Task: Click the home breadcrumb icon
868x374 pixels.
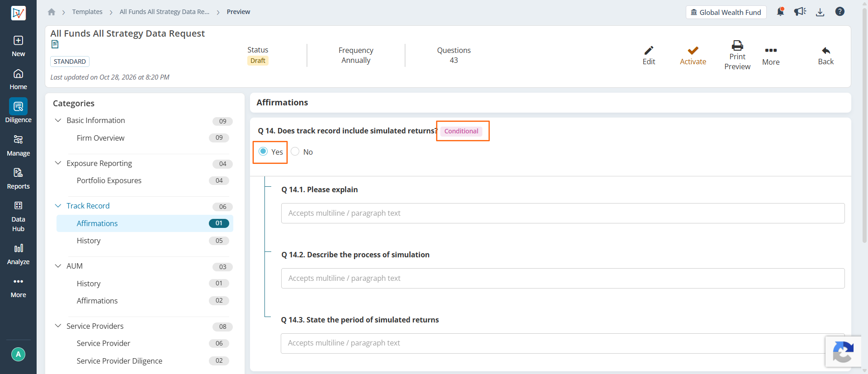Action: (52, 12)
